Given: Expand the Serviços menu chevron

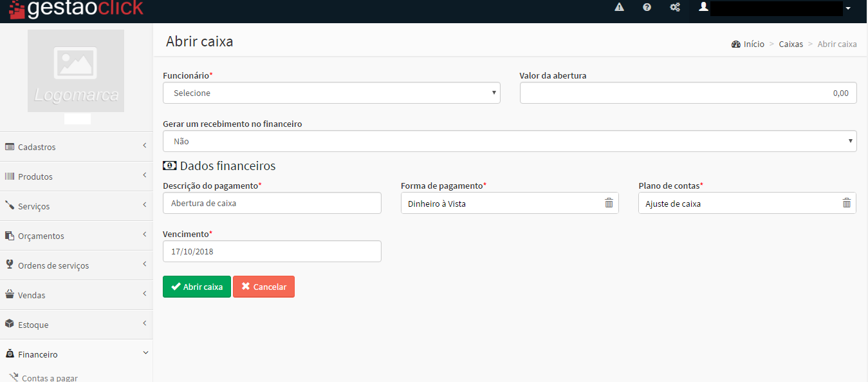Looking at the screenshot, I should pos(145,205).
